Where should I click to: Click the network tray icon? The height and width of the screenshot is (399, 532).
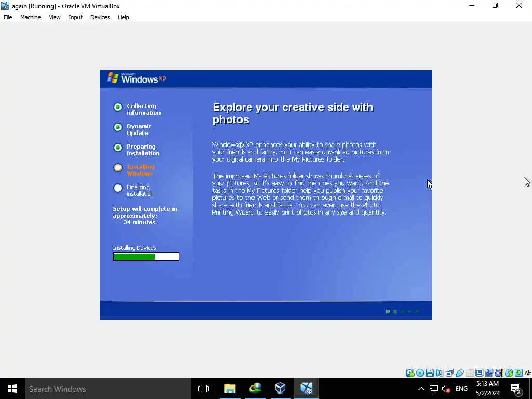434,389
